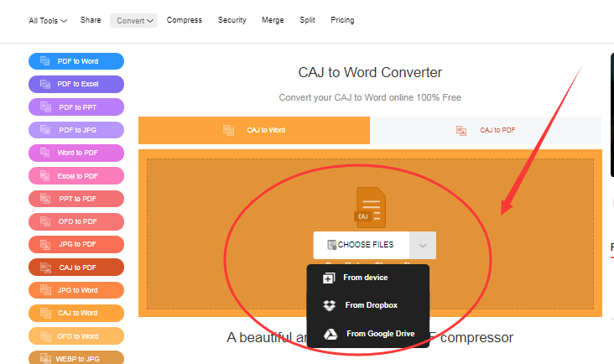Click the icon on CAJ to Word tab
Viewport: 614px width, 364px height.
click(x=228, y=130)
